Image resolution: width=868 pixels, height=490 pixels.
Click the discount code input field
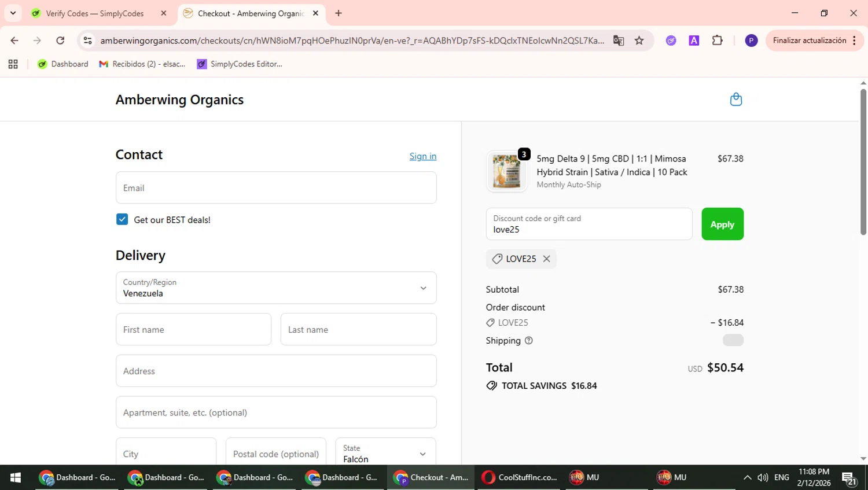tap(589, 224)
